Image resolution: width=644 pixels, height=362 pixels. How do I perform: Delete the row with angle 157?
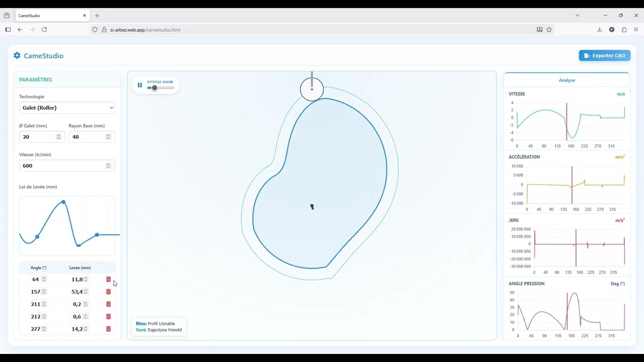click(x=108, y=292)
